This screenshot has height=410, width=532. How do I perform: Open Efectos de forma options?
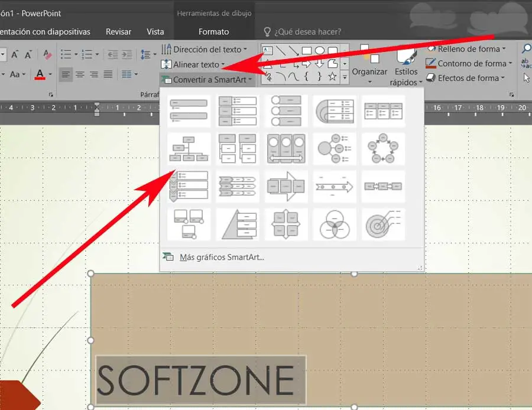tap(465, 78)
